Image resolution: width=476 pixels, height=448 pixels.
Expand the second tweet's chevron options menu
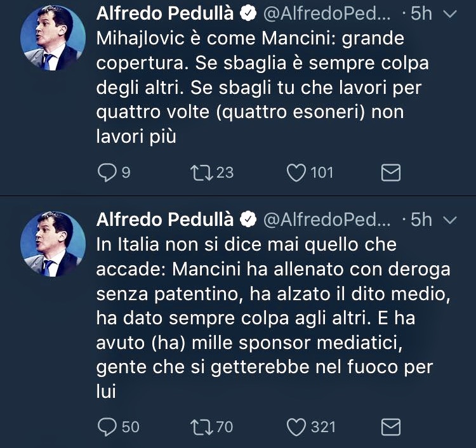coord(449,220)
